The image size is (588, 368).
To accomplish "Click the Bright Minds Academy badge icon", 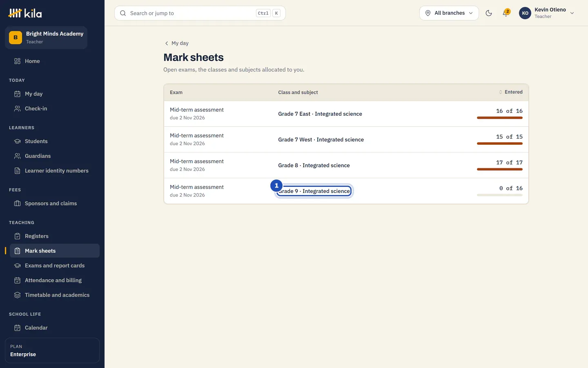I will pyautogui.click(x=16, y=37).
